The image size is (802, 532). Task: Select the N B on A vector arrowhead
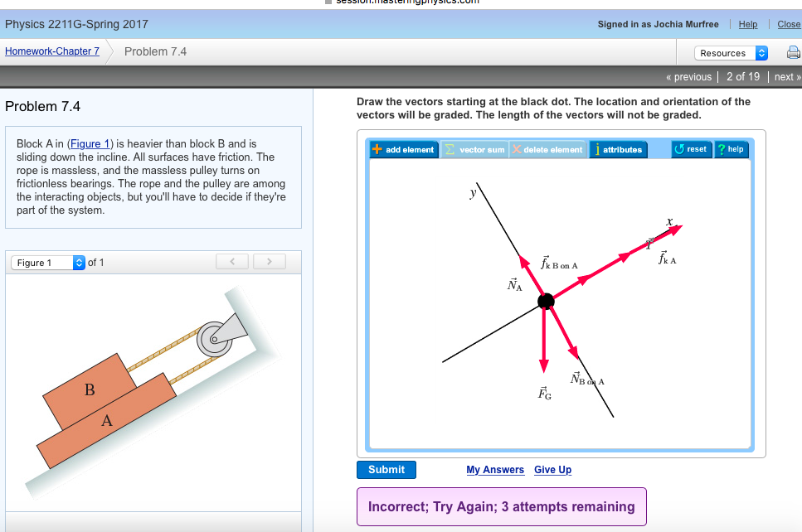(x=575, y=352)
